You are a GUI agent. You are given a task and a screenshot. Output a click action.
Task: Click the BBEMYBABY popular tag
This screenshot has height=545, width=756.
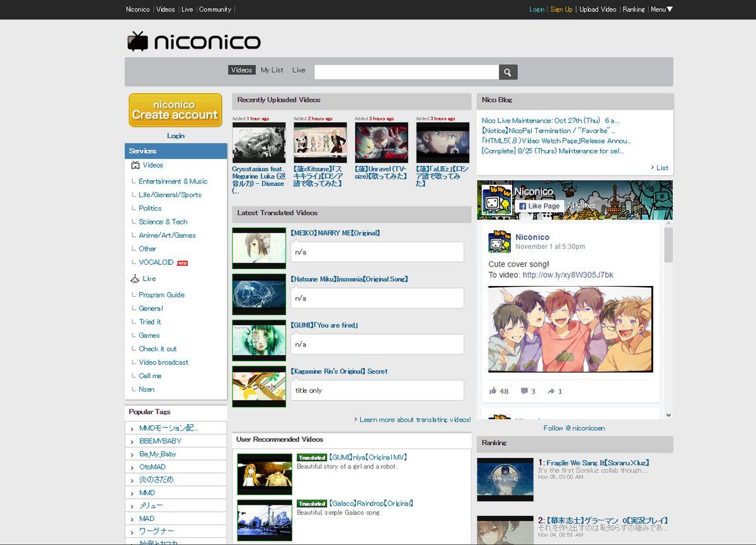pos(160,441)
